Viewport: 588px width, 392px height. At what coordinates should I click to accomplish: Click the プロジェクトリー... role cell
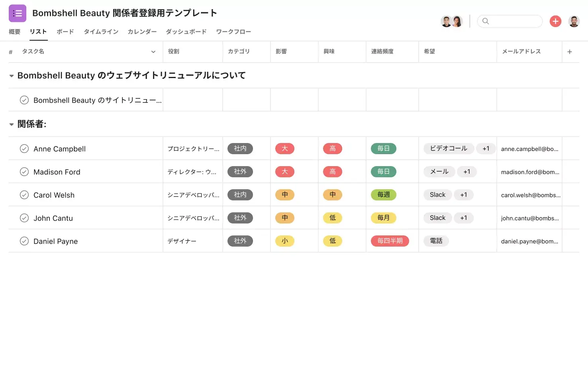tap(193, 149)
